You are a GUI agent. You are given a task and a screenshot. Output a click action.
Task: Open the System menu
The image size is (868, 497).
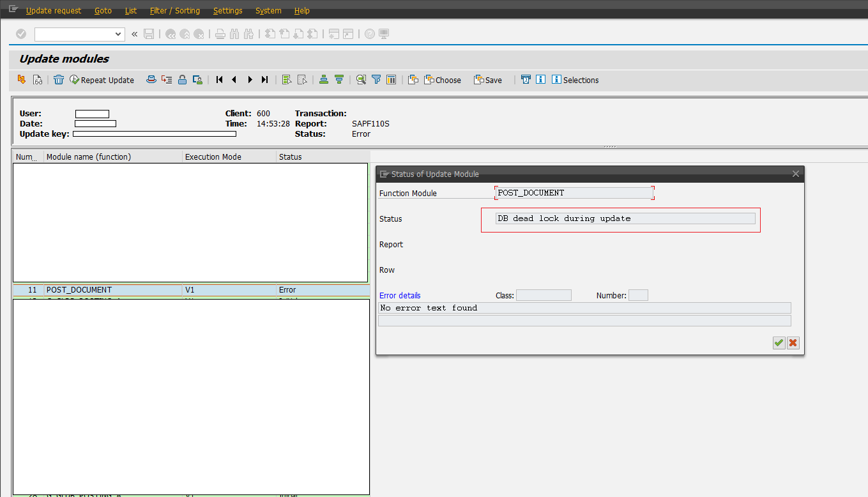[268, 10]
